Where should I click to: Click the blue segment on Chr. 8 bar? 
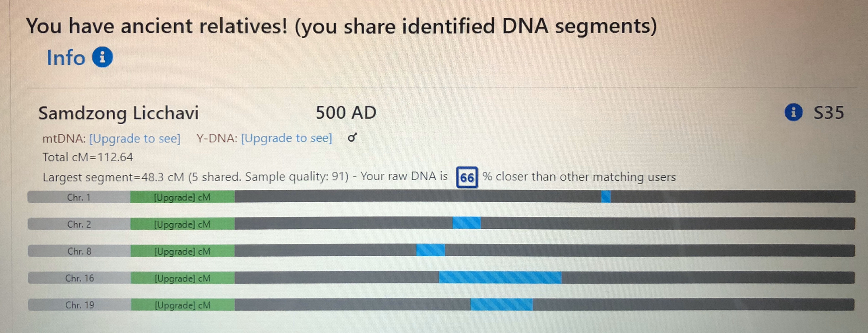click(x=430, y=250)
